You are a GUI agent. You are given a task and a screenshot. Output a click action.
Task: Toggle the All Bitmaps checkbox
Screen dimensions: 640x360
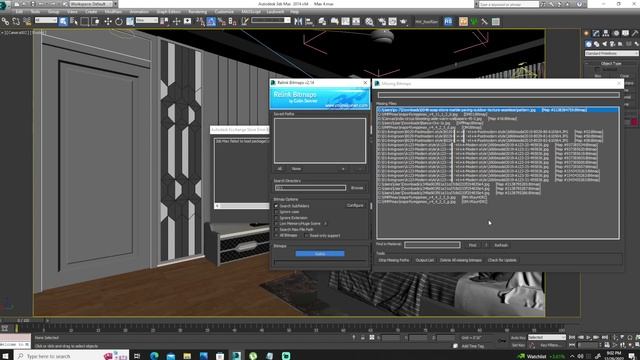[x=276, y=236]
